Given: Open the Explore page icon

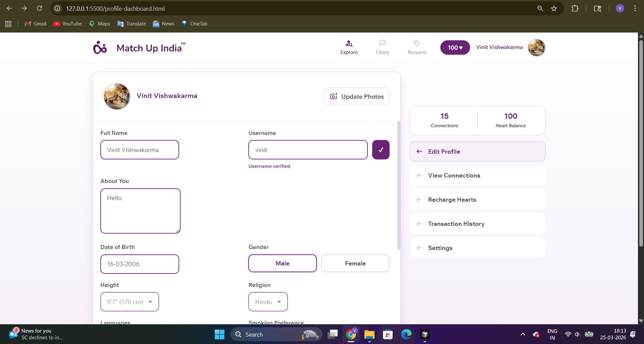Looking at the screenshot, I should pos(349,44).
